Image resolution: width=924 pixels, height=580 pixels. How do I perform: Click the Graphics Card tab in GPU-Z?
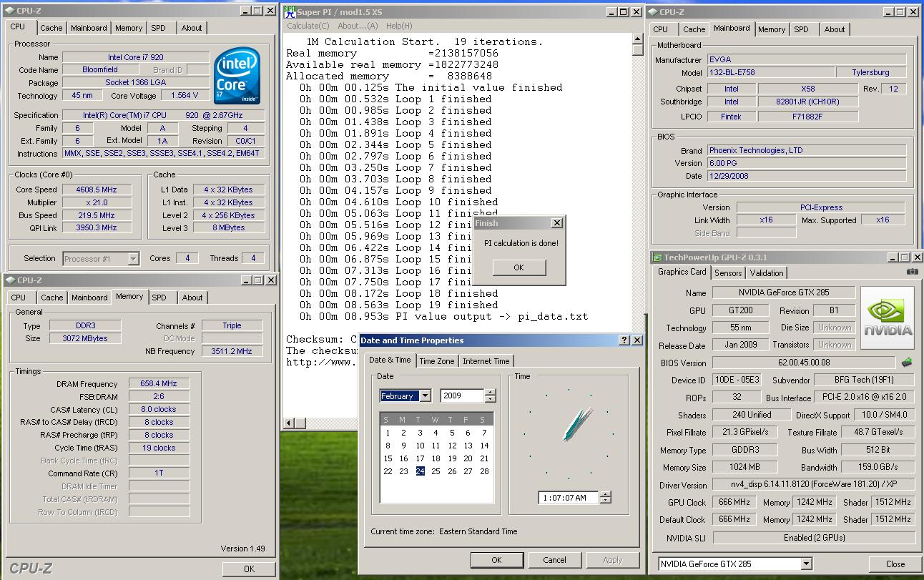pos(682,272)
